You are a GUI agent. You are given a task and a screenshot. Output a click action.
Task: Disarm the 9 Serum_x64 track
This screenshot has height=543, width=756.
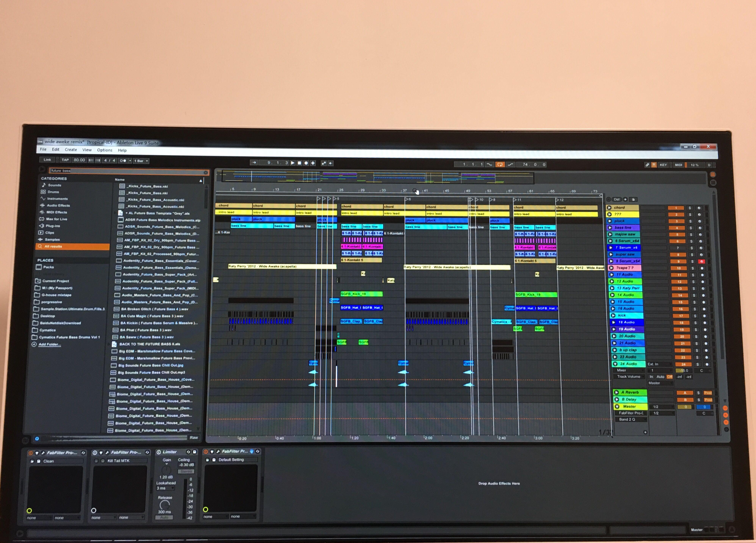coord(701,261)
